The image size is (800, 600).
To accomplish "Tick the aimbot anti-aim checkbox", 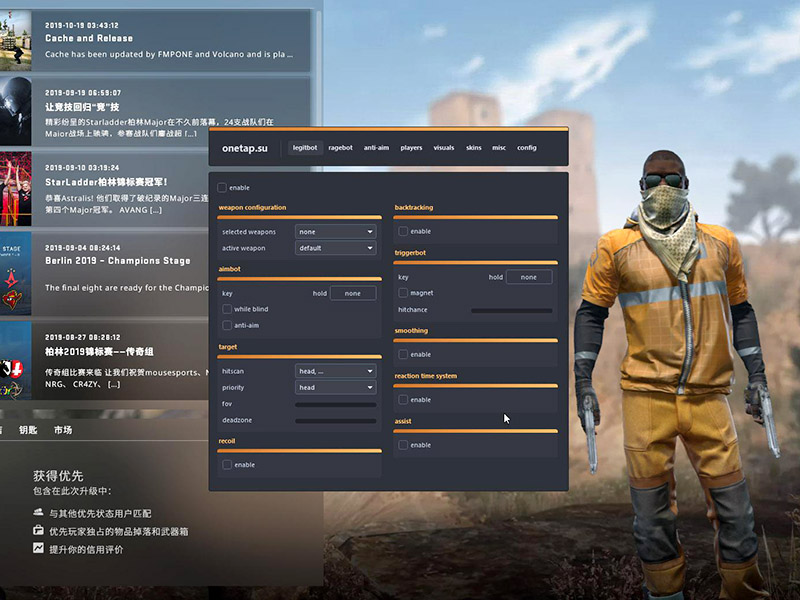I will pyautogui.click(x=227, y=326).
